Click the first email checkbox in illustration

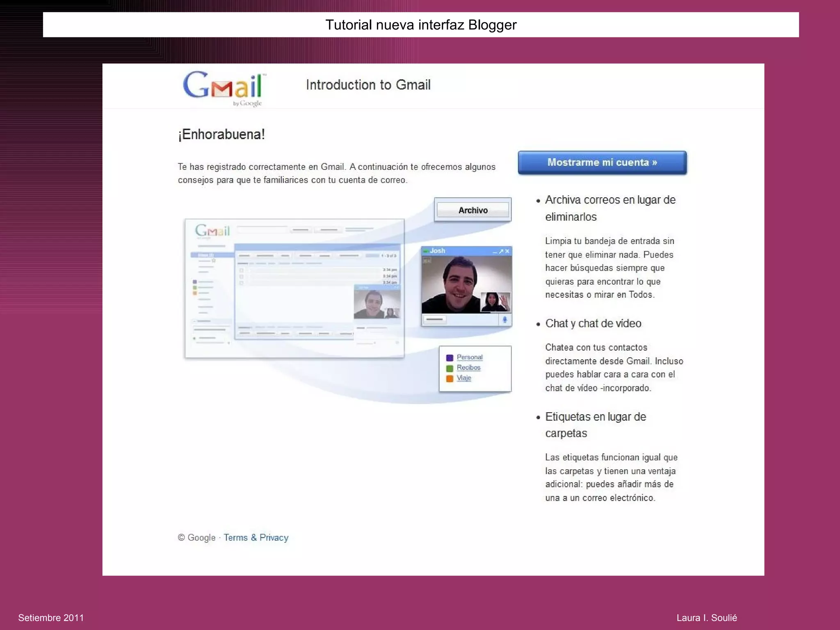click(242, 270)
